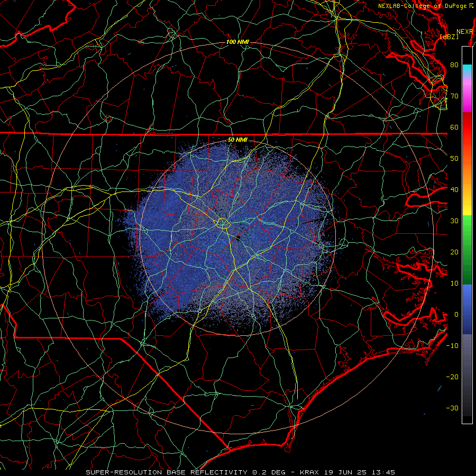Click the -30 value on the dBZ scale
This screenshot has height=476, width=476.
coord(452,408)
